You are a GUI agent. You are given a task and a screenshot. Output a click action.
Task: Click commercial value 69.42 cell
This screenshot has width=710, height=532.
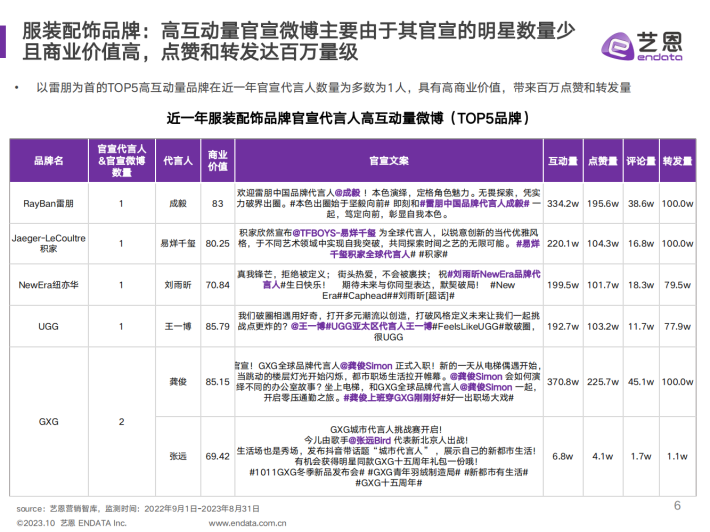coord(218,456)
